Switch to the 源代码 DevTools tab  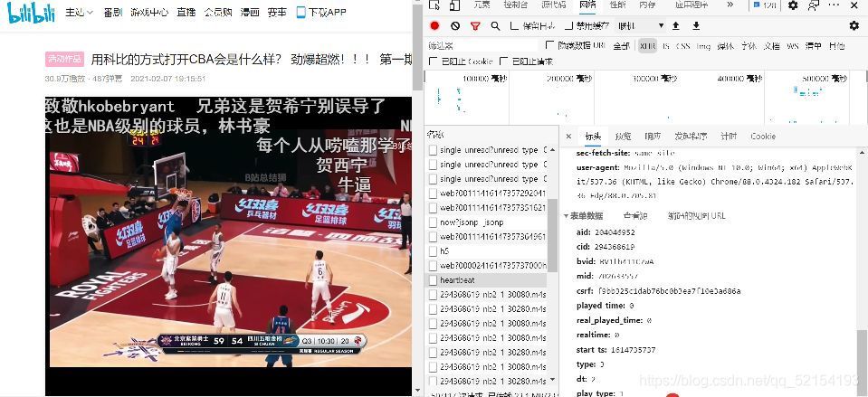pyautogui.click(x=553, y=5)
